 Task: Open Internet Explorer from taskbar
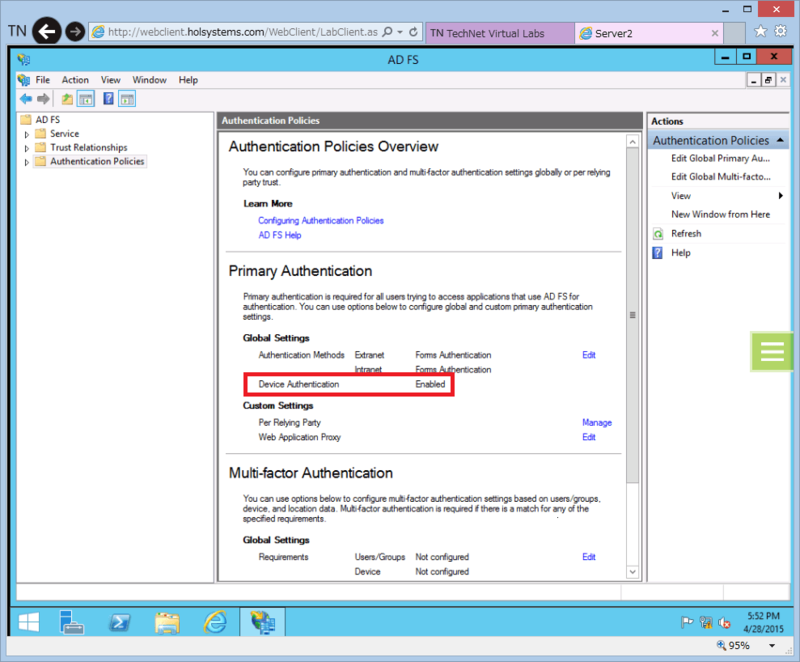[x=215, y=622]
